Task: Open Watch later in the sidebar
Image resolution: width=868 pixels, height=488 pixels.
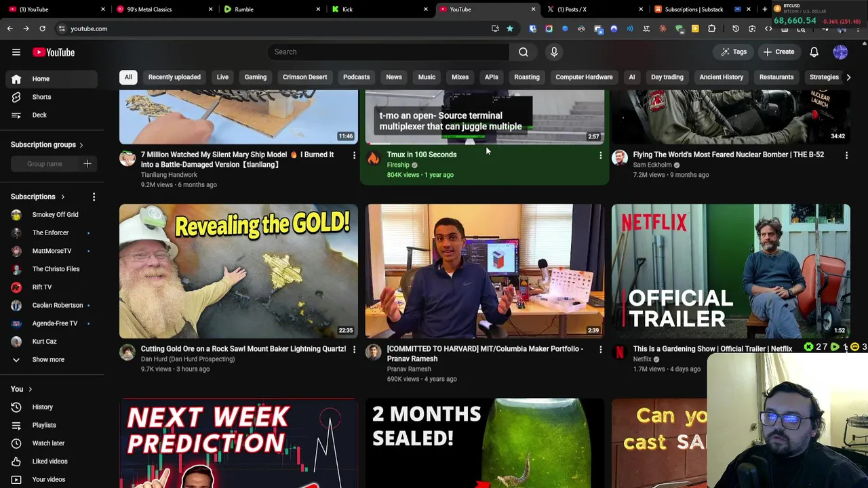Action: point(49,443)
